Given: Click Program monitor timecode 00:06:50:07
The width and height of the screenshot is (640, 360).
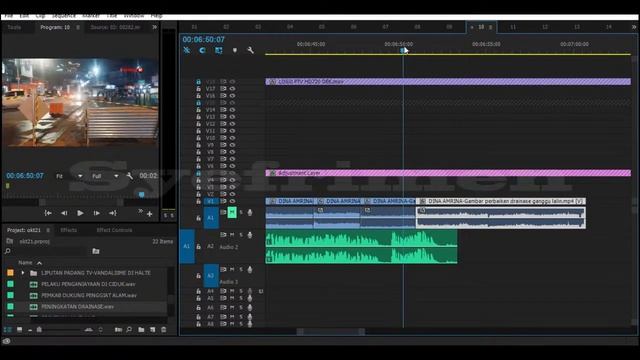Looking at the screenshot, I should coord(25,176).
